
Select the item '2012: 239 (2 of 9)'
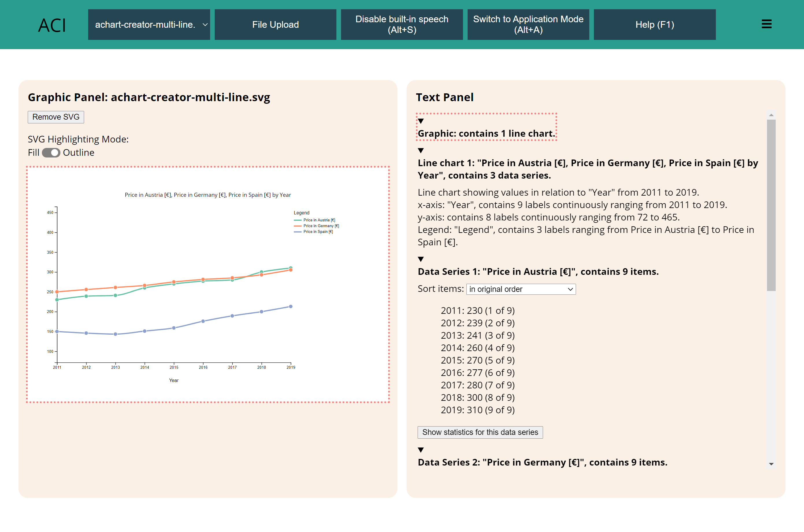[478, 323]
